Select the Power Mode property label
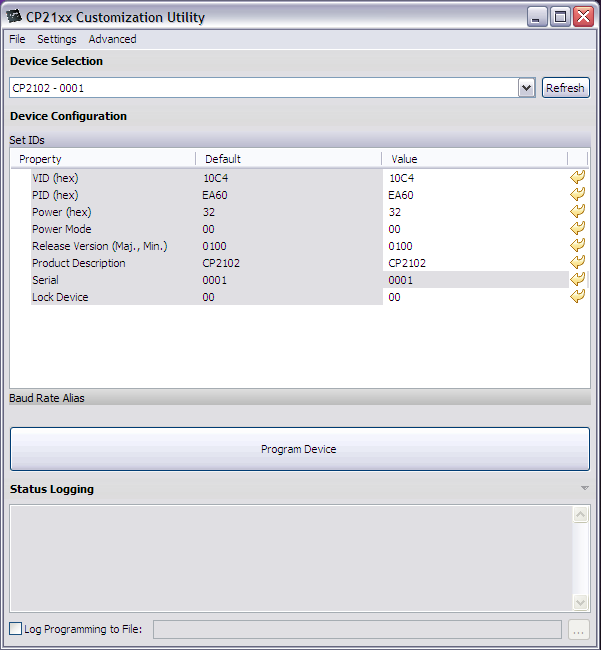Image resolution: width=601 pixels, height=650 pixels. tap(62, 229)
